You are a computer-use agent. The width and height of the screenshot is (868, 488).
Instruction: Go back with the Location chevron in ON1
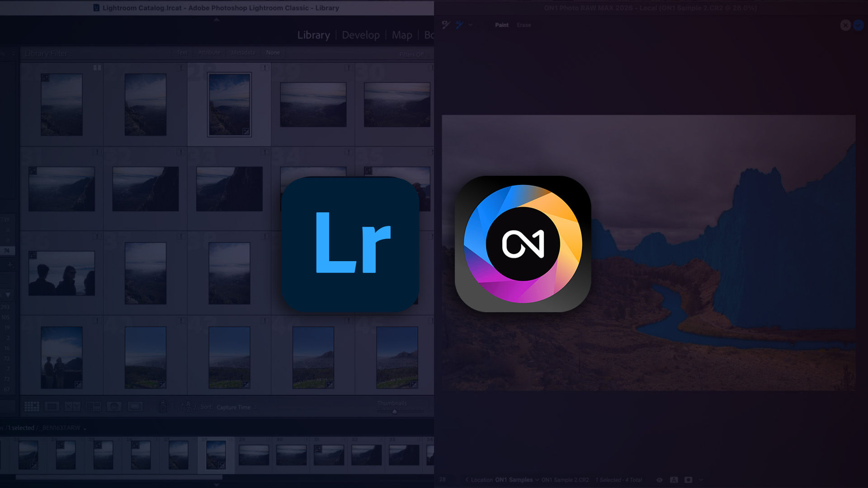[467, 480]
